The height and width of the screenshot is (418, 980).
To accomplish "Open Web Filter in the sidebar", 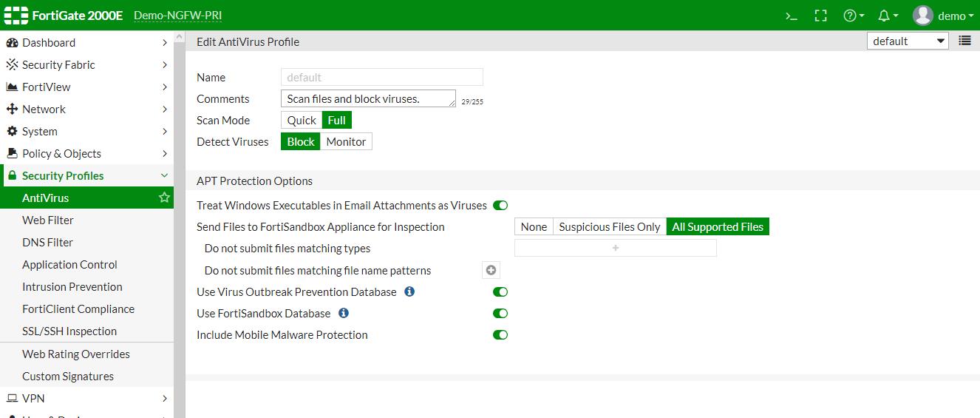I will (x=48, y=220).
